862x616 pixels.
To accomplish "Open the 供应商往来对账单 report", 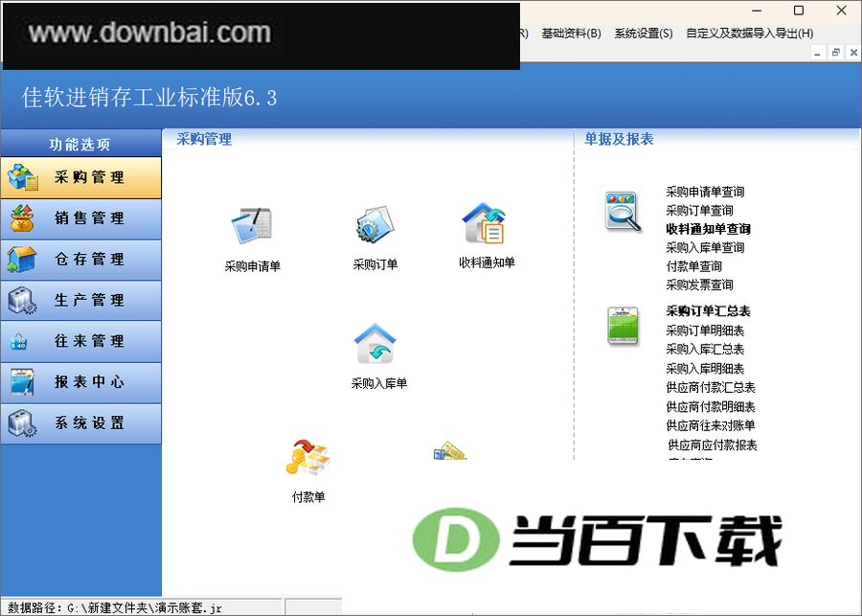I will (711, 425).
